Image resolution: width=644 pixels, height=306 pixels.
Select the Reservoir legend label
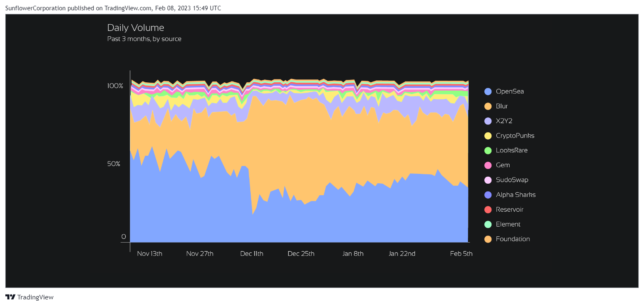pyautogui.click(x=510, y=210)
